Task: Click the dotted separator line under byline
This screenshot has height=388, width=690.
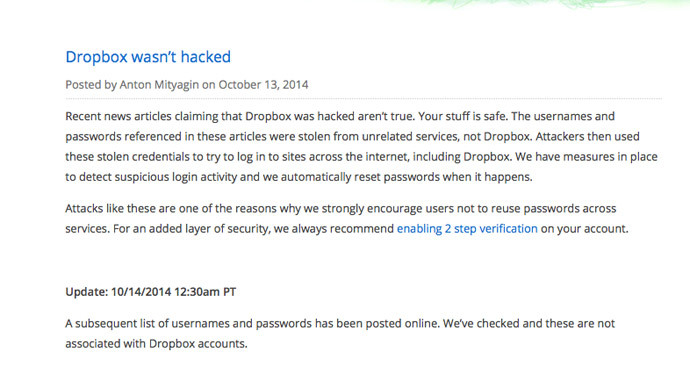Action: (363, 99)
